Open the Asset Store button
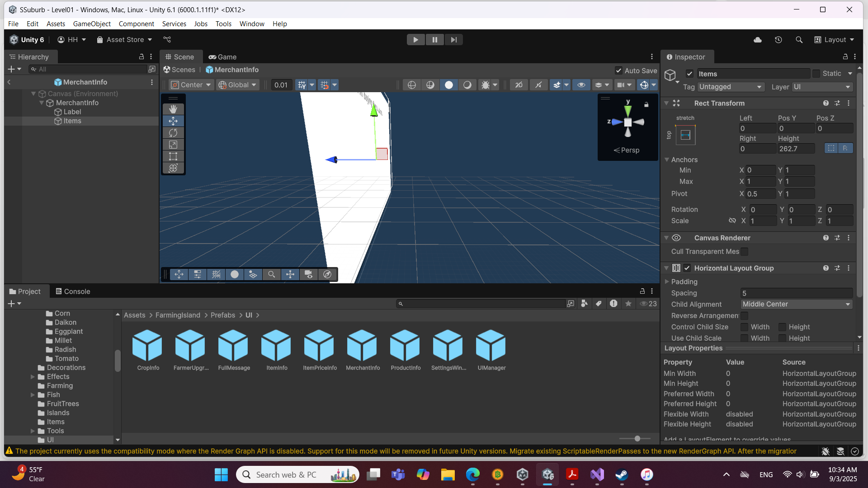Screen dimensions: 868x488 [x=125, y=40]
